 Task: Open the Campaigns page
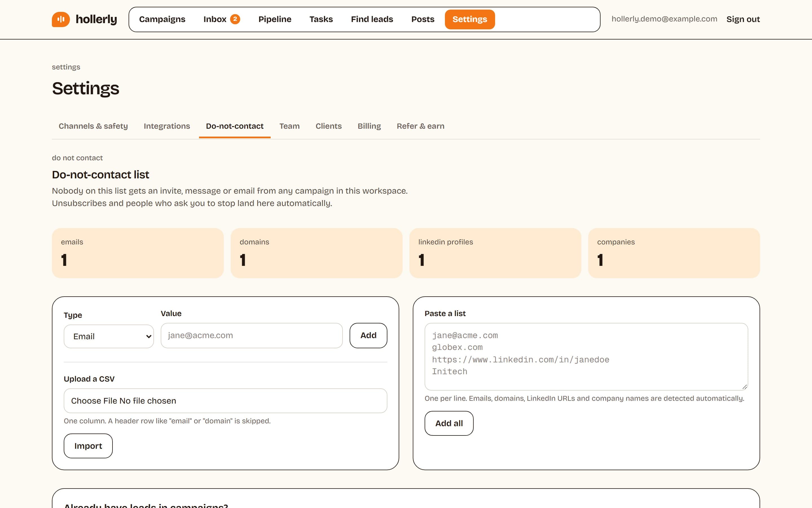tap(162, 19)
